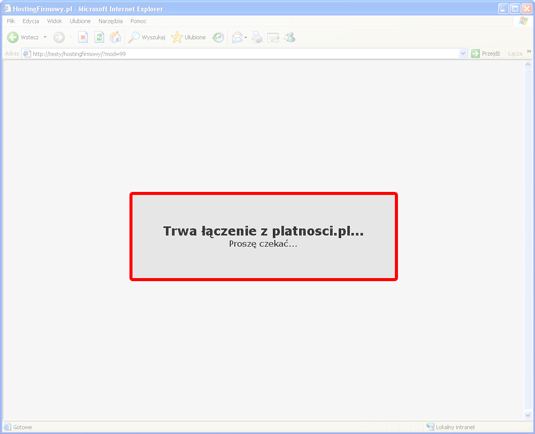This screenshot has height=434, width=535.
Task: Open the Narzędzia menu
Action: (x=111, y=21)
